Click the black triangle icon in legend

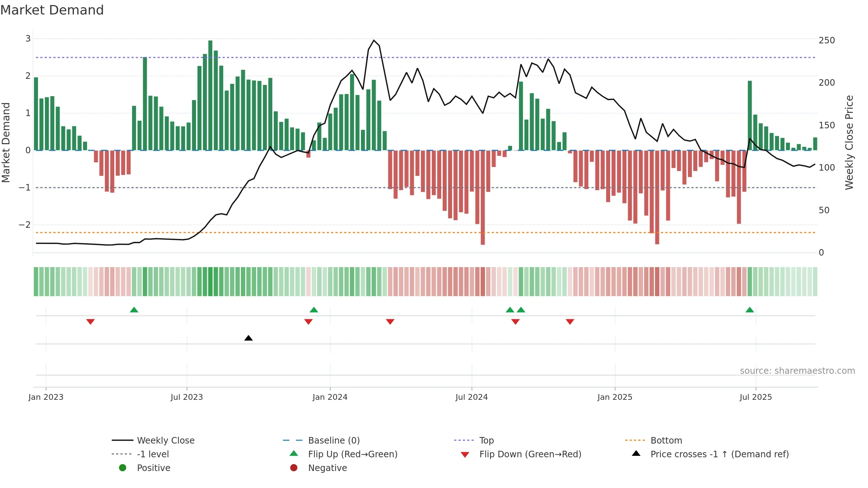click(636, 453)
